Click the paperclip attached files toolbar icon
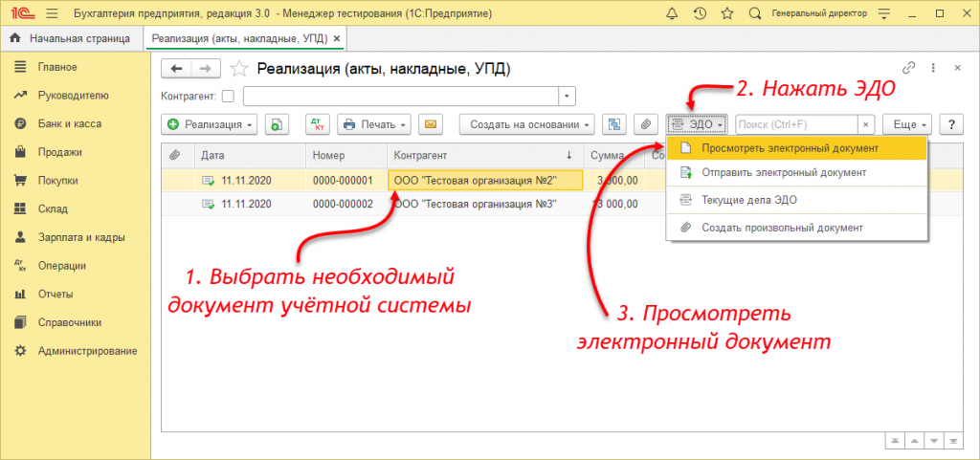 (x=646, y=124)
